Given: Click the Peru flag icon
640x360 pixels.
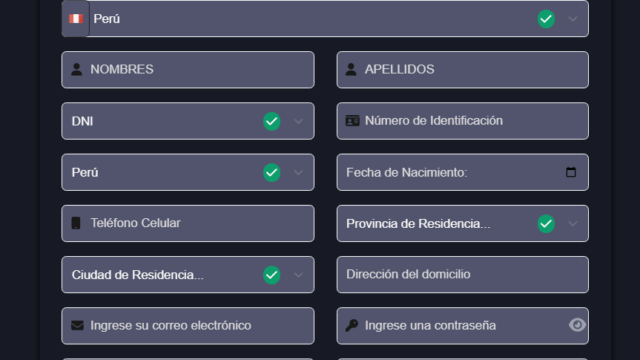Looking at the screenshot, I should tap(76, 19).
